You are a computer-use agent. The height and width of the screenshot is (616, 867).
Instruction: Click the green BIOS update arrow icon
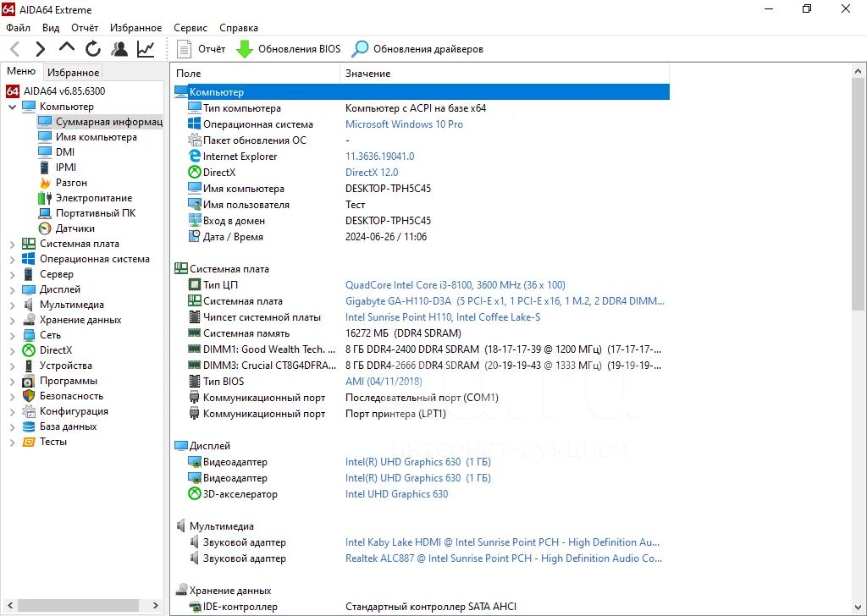point(245,49)
